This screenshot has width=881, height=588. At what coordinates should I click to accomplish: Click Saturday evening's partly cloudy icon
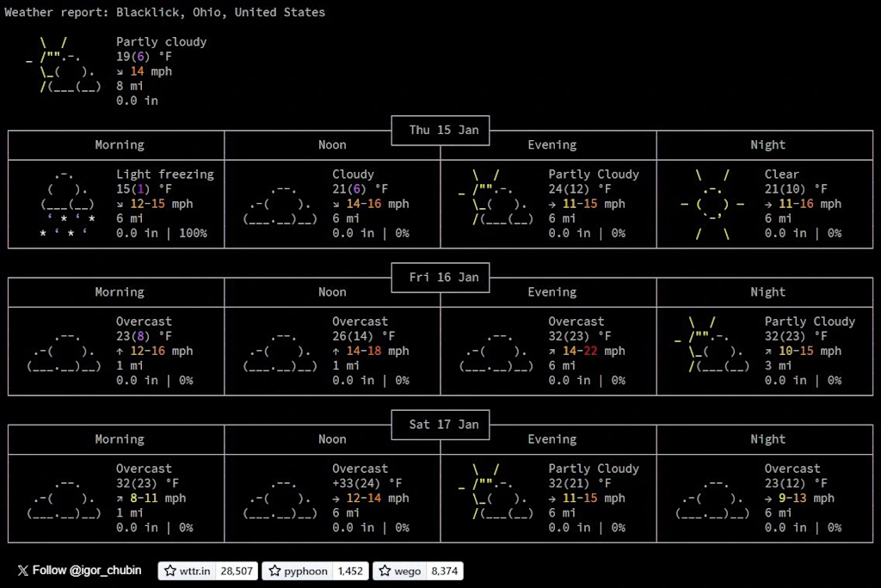click(x=496, y=491)
